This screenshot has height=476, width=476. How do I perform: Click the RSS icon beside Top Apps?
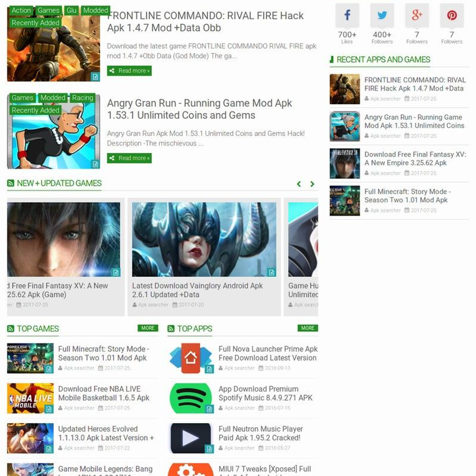tap(171, 329)
